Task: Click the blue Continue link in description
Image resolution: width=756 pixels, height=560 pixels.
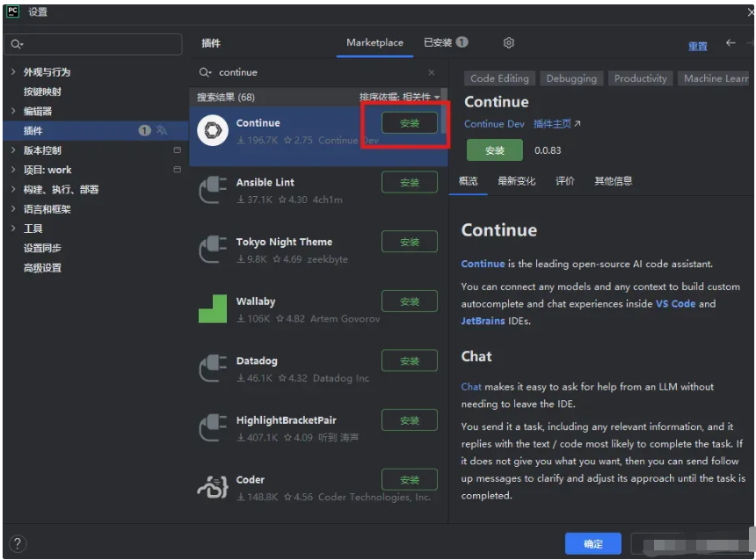Action: pos(483,264)
